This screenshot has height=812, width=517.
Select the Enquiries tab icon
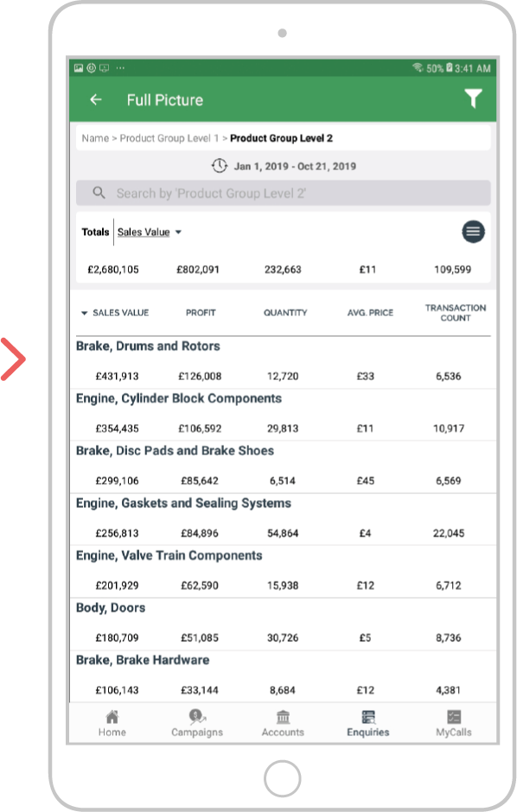pos(367,717)
